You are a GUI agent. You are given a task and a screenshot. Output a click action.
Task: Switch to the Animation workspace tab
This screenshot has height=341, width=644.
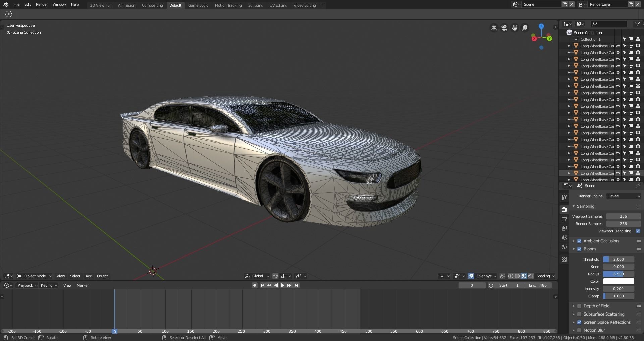point(126,5)
